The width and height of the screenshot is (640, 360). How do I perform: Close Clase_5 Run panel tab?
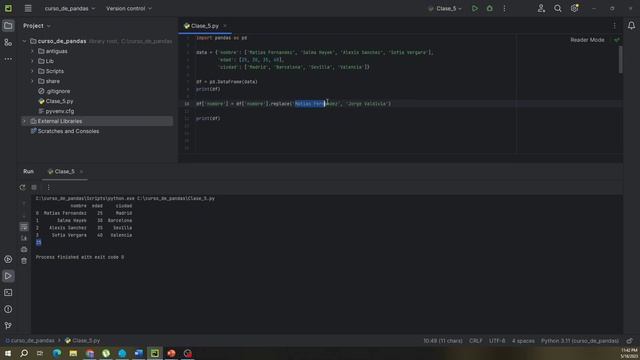[x=81, y=172]
